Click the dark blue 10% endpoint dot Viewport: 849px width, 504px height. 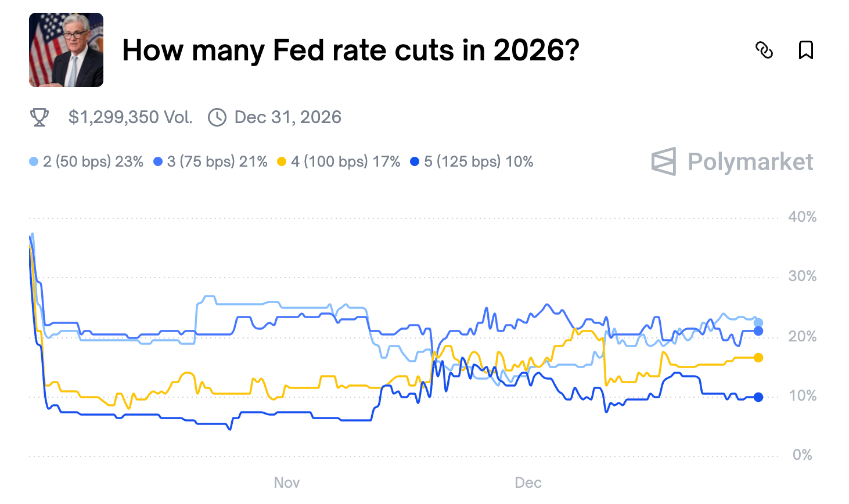pyautogui.click(x=758, y=397)
